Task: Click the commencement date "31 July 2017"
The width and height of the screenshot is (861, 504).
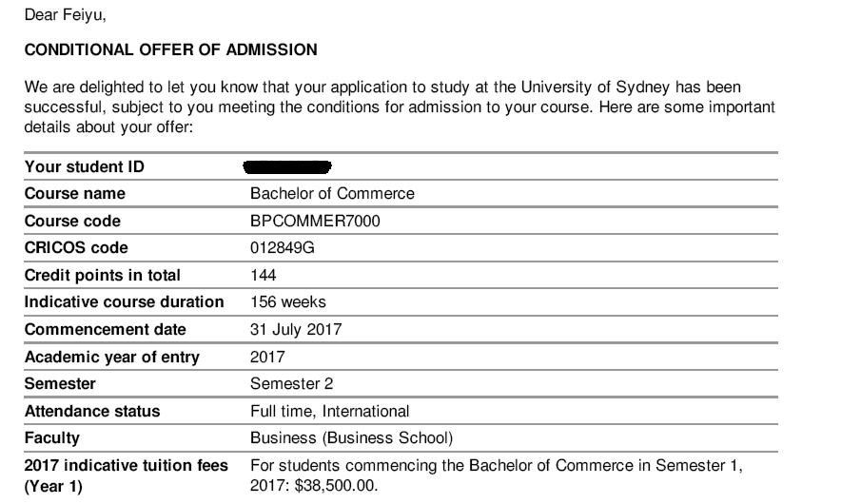Action: coord(296,330)
